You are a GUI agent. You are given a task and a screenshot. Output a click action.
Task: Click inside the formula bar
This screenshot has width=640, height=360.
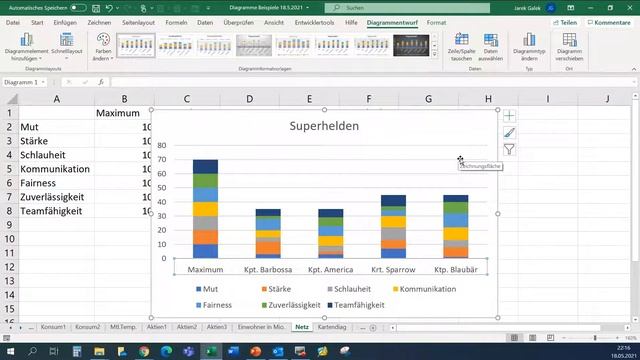coord(371,82)
